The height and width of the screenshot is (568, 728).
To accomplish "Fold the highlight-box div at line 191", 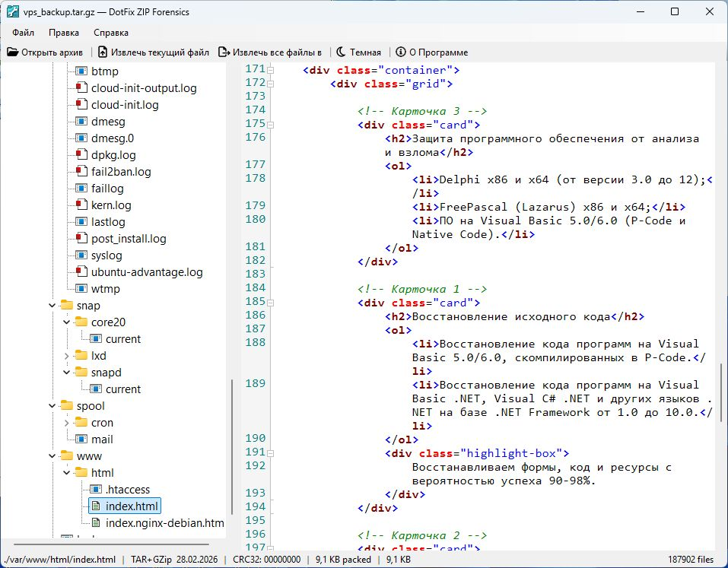I will pos(270,454).
